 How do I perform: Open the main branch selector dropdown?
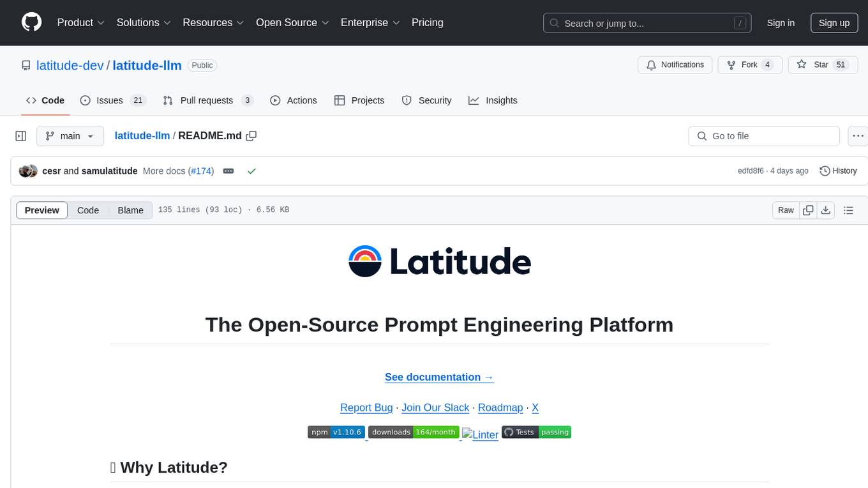pos(70,136)
